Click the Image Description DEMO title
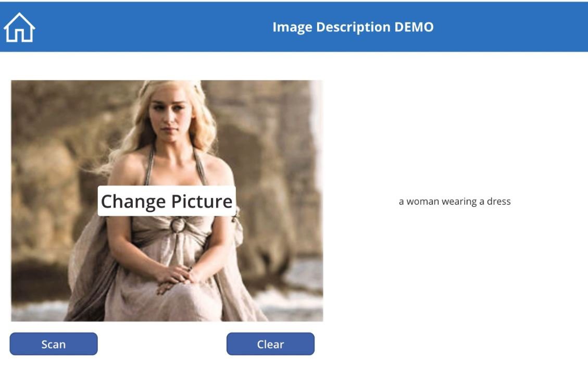The image size is (588, 383). pos(353,27)
